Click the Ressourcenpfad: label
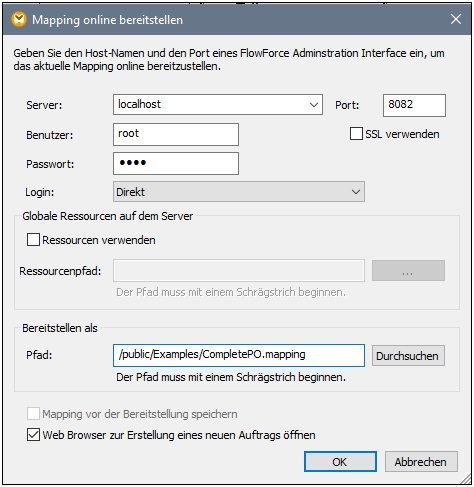This screenshot has width=474, height=487. point(60,271)
